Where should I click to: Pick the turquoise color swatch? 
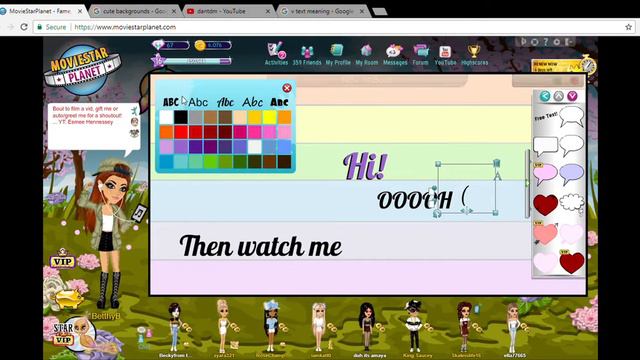point(181,162)
